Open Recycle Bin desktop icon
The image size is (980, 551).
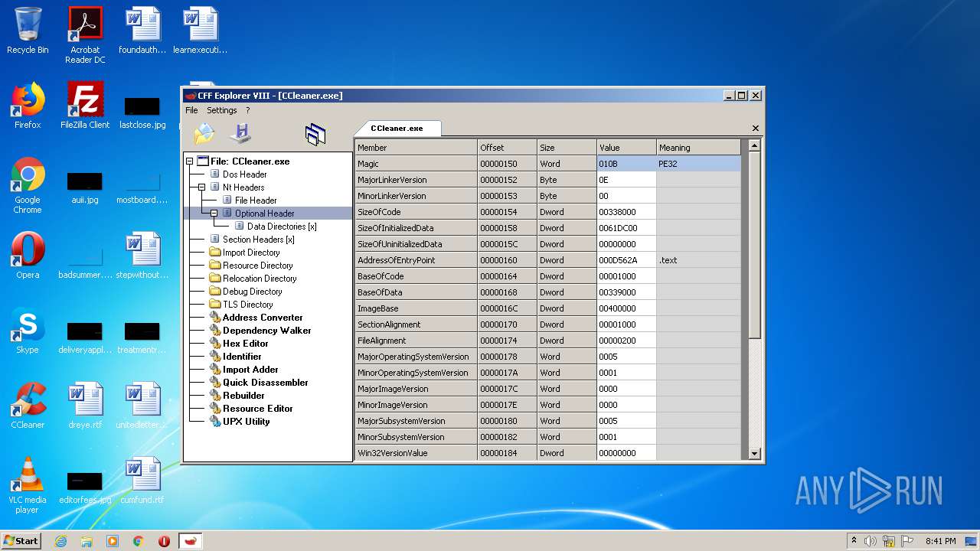pyautogui.click(x=28, y=31)
